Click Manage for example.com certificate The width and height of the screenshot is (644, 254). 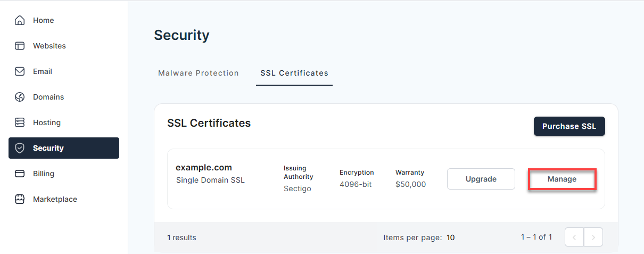tap(562, 179)
